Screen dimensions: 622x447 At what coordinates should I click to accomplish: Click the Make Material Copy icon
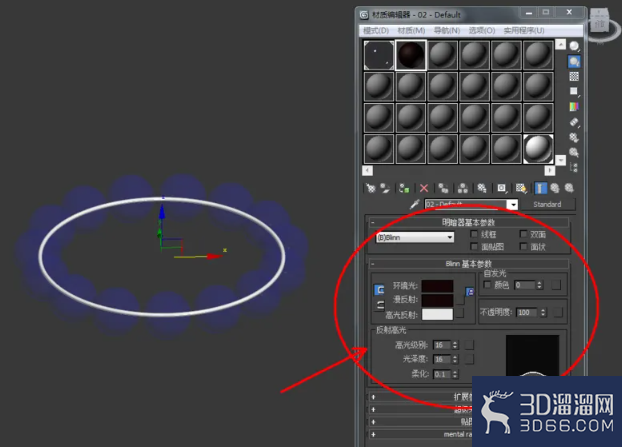(x=443, y=188)
